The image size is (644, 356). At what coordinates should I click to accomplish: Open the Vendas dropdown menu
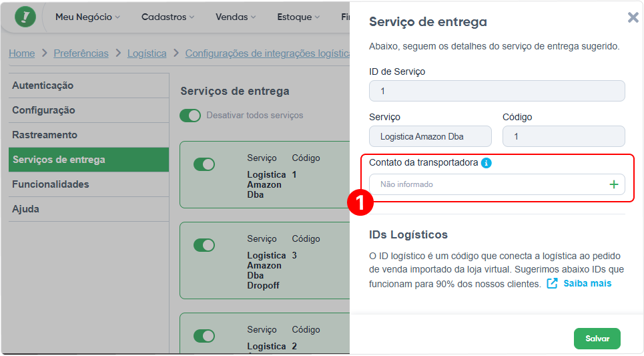236,17
